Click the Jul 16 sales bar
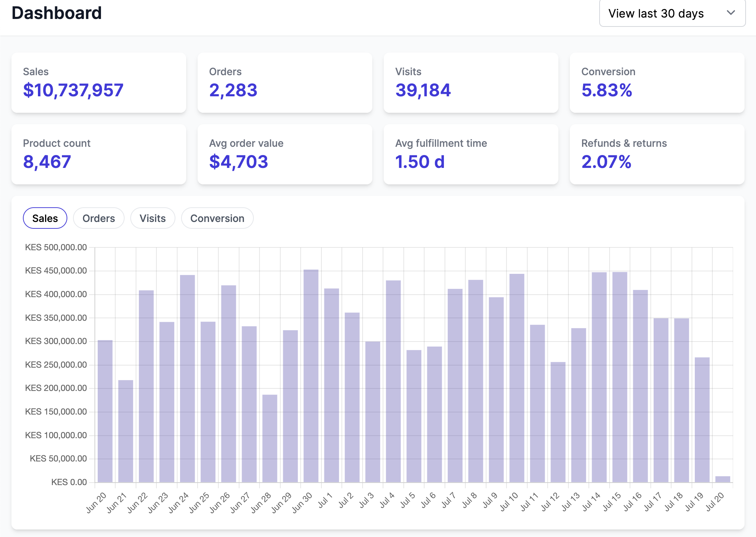Viewport: 756px width, 537px height. [x=640, y=386]
